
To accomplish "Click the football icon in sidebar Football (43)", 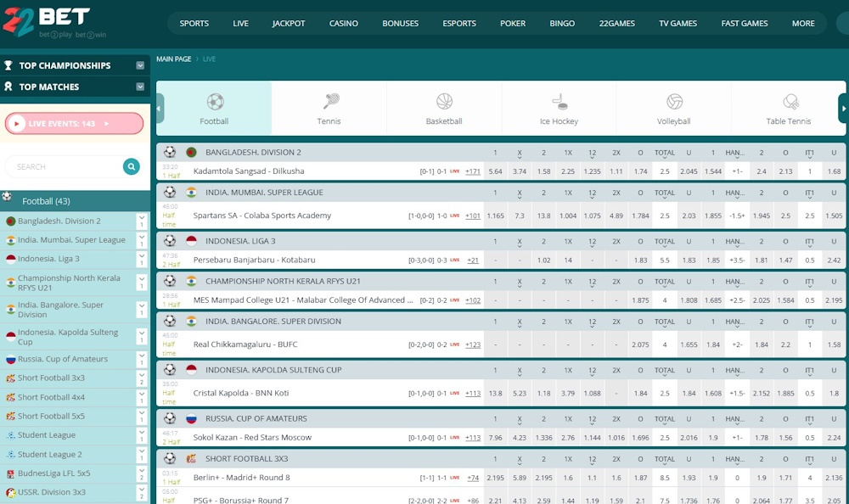I will point(7,197).
